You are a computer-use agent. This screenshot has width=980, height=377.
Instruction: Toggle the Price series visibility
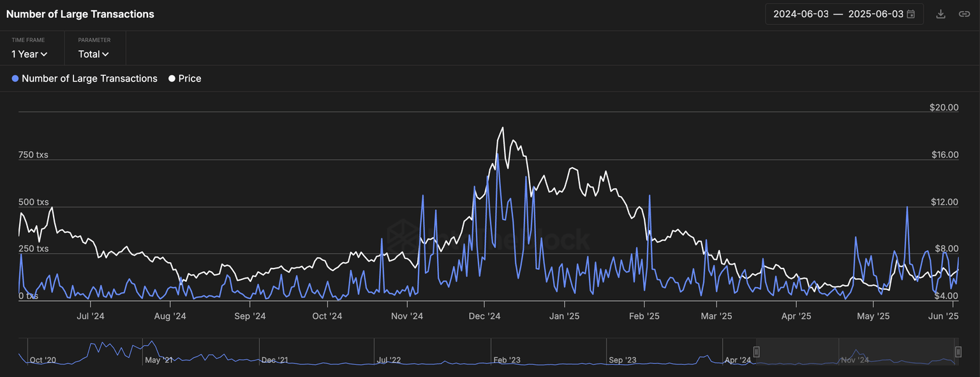(x=189, y=78)
